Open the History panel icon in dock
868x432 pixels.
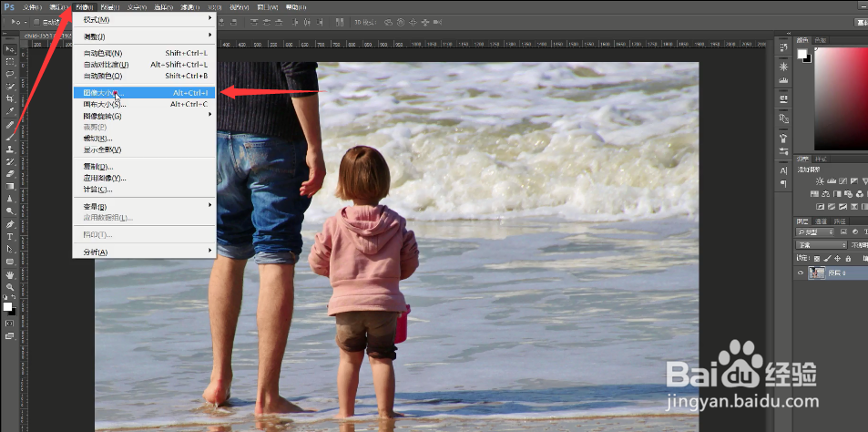[783, 48]
